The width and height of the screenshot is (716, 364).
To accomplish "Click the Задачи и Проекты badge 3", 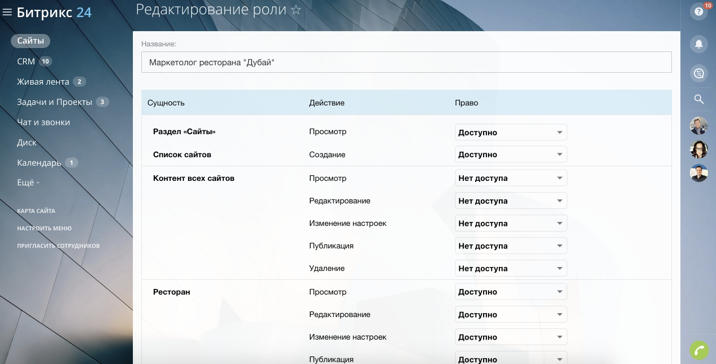I will point(102,102).
